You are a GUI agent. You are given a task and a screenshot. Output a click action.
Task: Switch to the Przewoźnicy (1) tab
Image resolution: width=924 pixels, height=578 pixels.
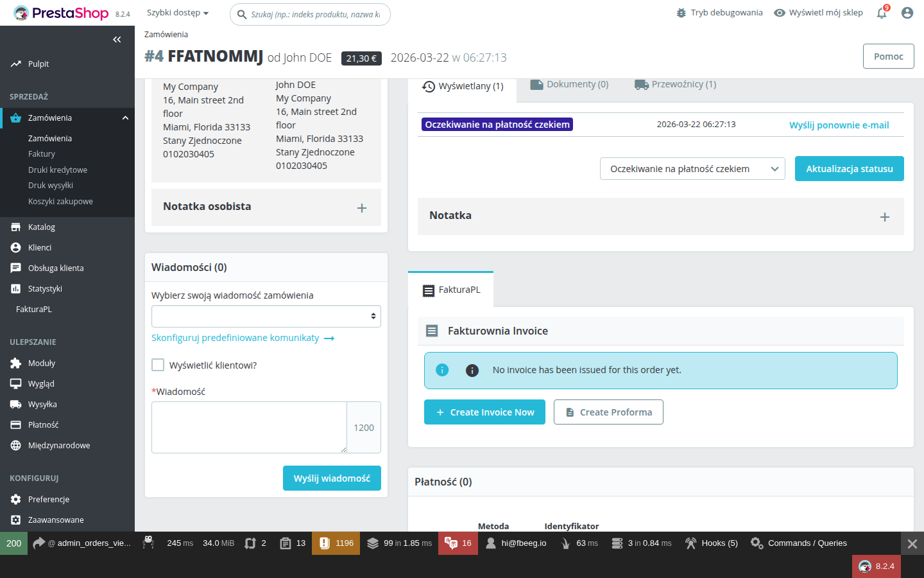coord(675,85)
